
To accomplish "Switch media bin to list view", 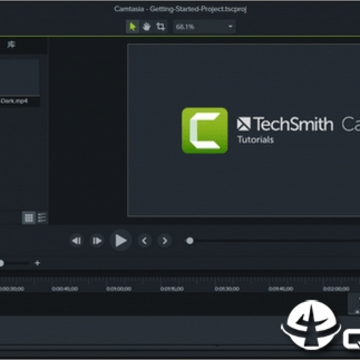I will point(42,218).
